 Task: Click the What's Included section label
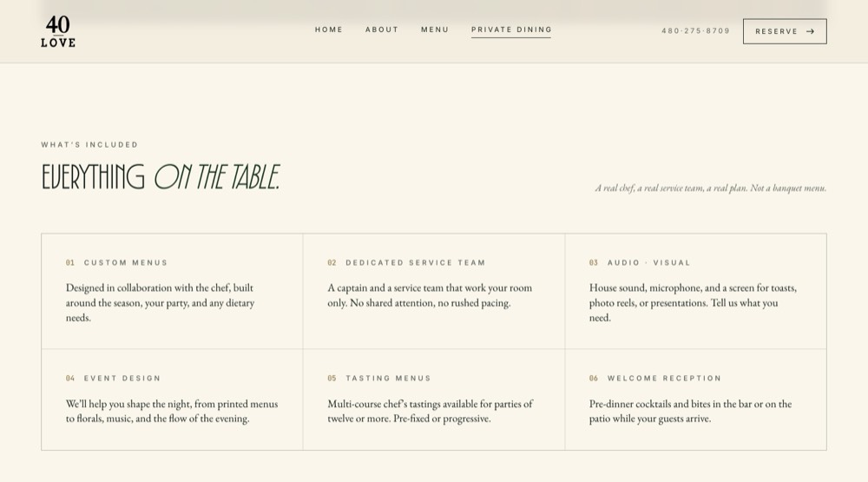coord(89,144)
